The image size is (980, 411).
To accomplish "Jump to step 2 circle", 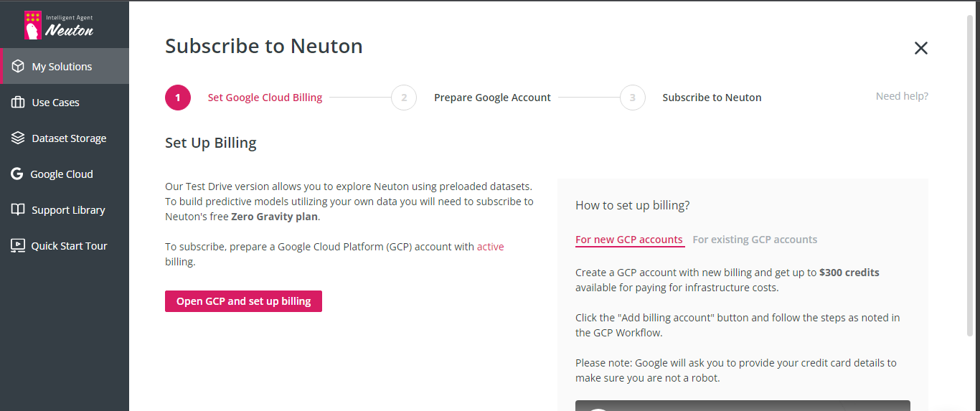I will [404, 98].
